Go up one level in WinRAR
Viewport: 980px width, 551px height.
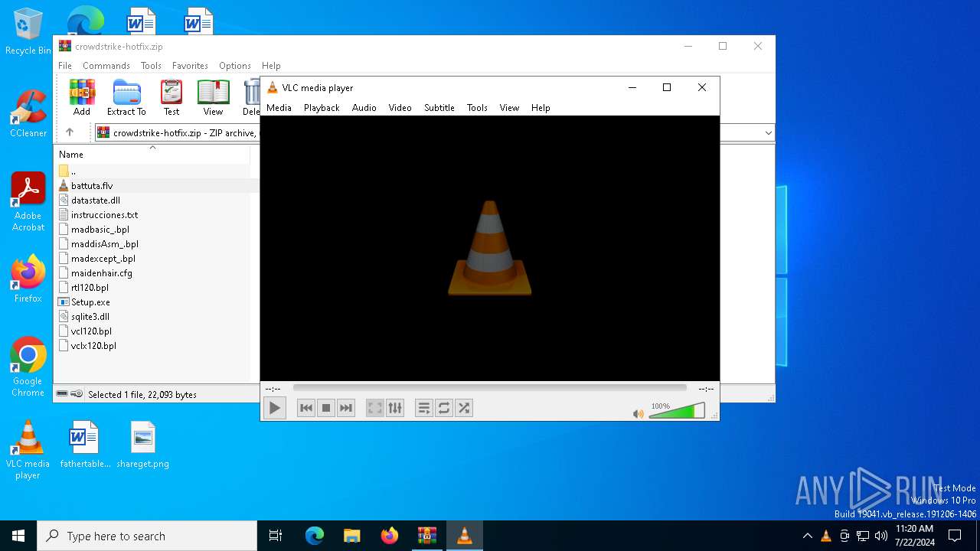click(70, 132)
